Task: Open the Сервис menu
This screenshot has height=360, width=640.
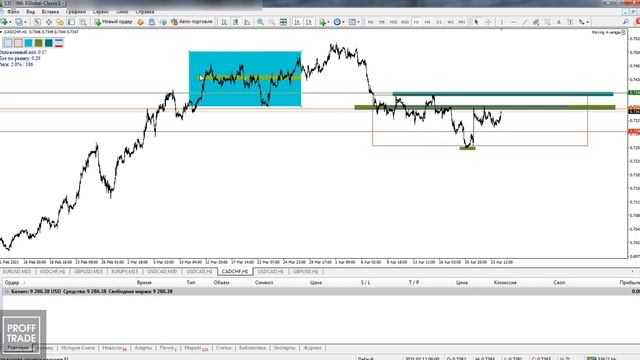Action: (101, 12)
